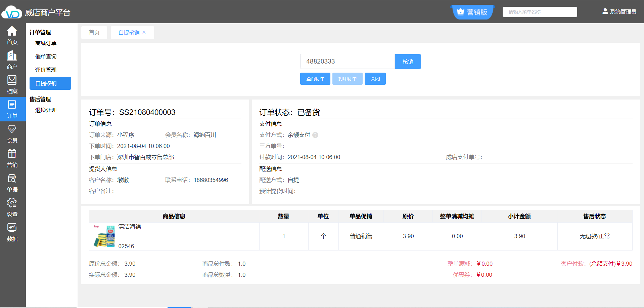Screen dimensions: 644x308
Task: Open the 档案 archive sidebar icon
Action: (12, 84)
